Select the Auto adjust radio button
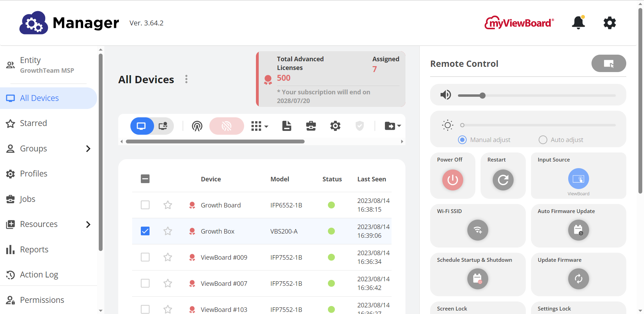 pyautogui.click(x=543, y=140)
